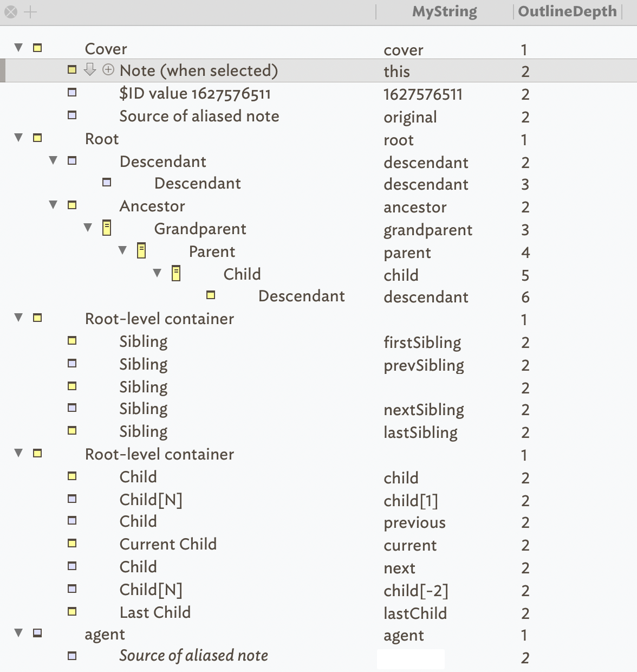Collapse the agent container
The image size is (637, 672).
point(19,632)
